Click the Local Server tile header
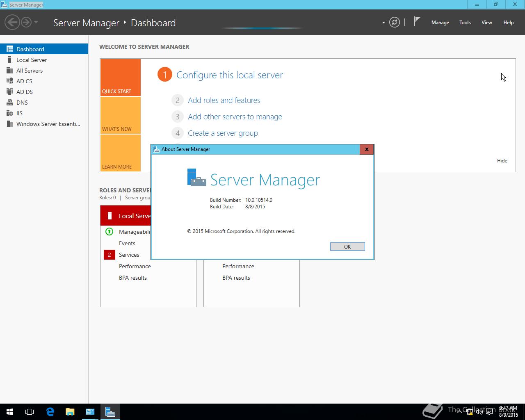The height and width of the screenshot is (420, 525). pos(126,216)
